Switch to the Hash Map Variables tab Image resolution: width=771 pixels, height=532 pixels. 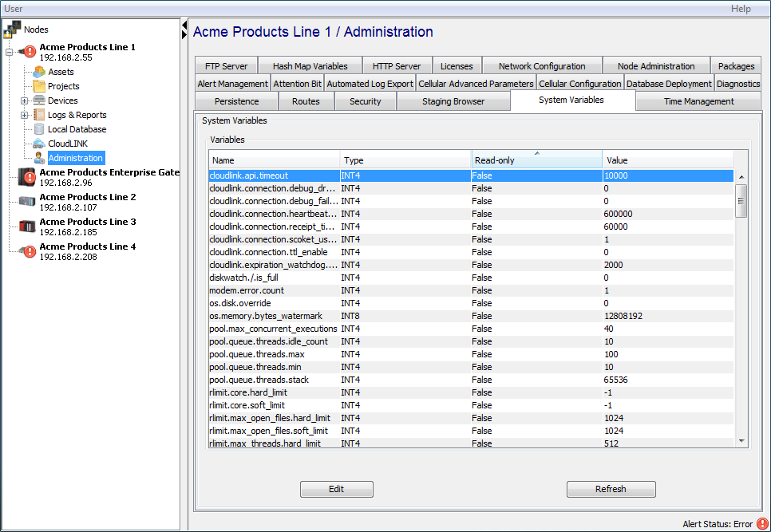310,66
